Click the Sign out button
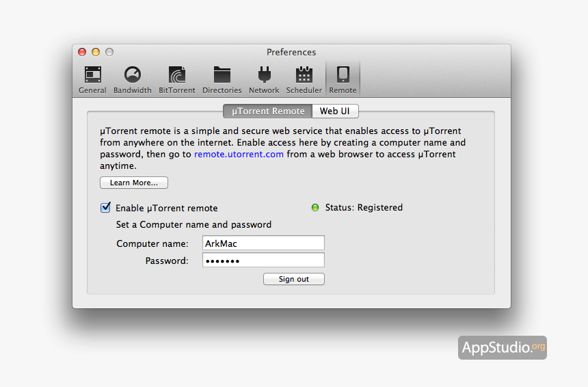 pyautogui.click(x=293, y=279)
